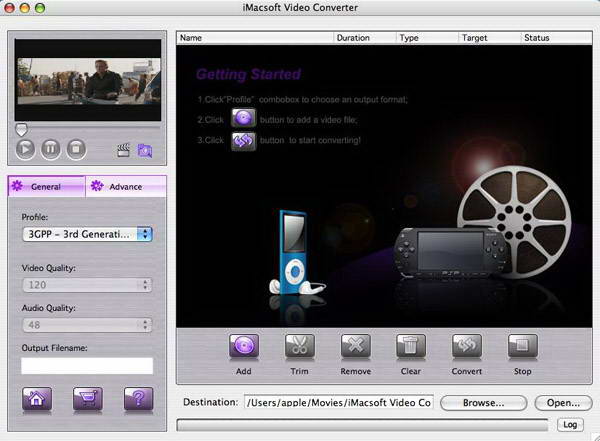
Task: Click the Stop conversion icon
Action: tap(523, 346)
